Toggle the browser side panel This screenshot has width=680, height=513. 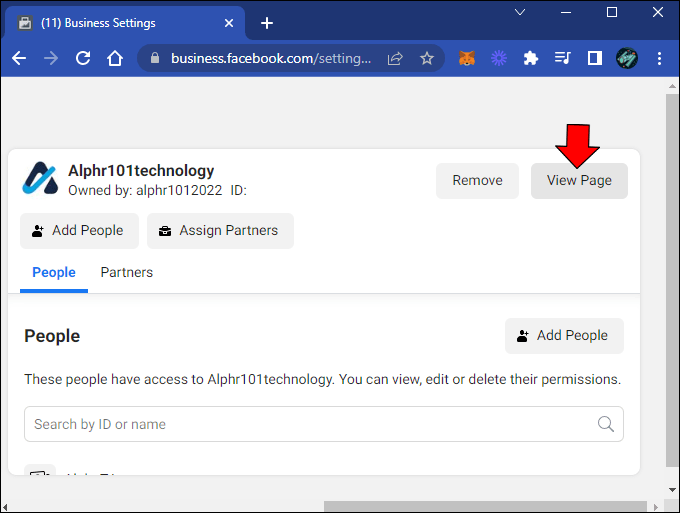[x=595, y=58]
